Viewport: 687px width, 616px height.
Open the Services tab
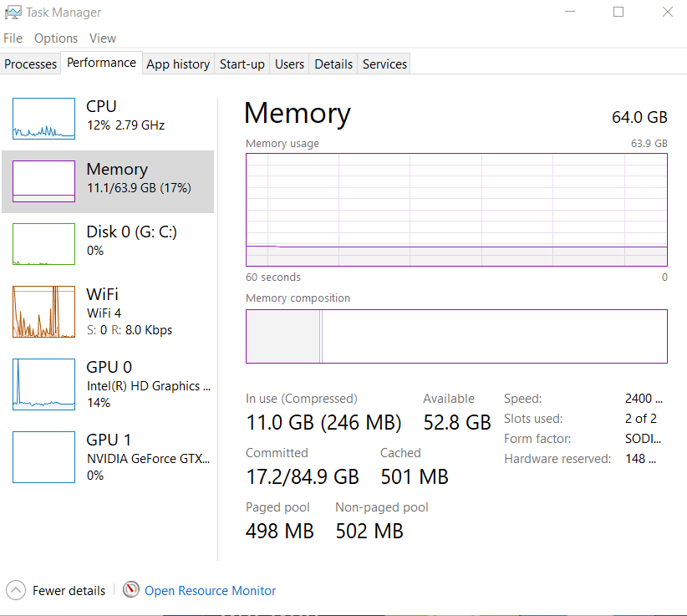point(384,64)
